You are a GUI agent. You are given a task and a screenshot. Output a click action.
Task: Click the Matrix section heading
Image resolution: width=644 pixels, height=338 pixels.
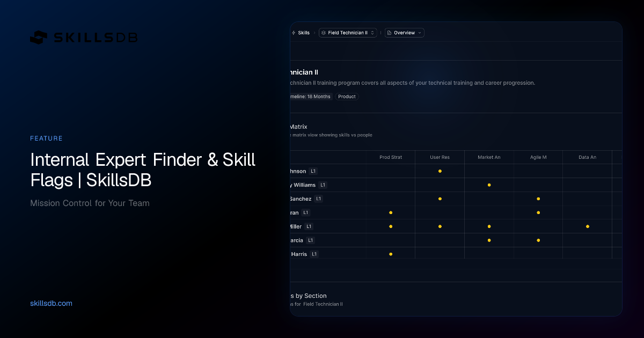coord(298,127)
